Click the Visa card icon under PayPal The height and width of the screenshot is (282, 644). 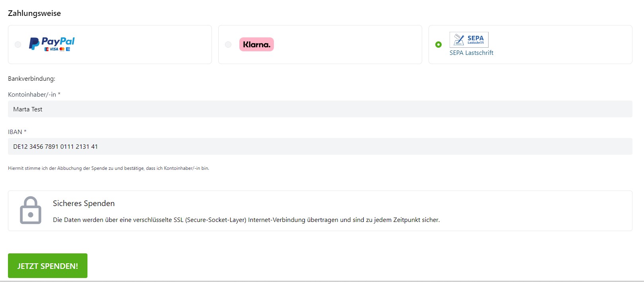click(54, 49)
